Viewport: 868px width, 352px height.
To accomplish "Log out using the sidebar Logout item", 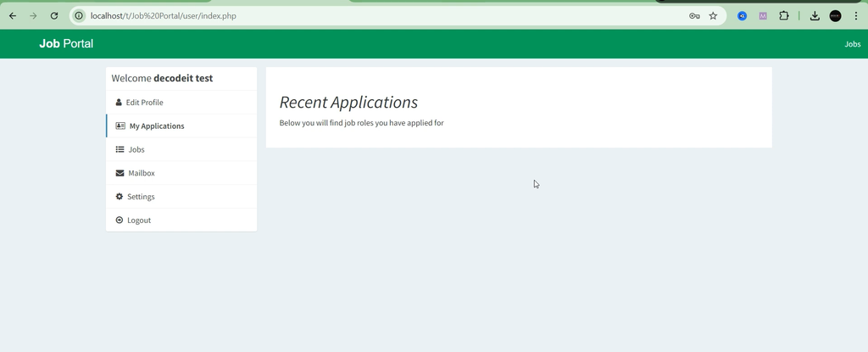I will tap(181, 220).
